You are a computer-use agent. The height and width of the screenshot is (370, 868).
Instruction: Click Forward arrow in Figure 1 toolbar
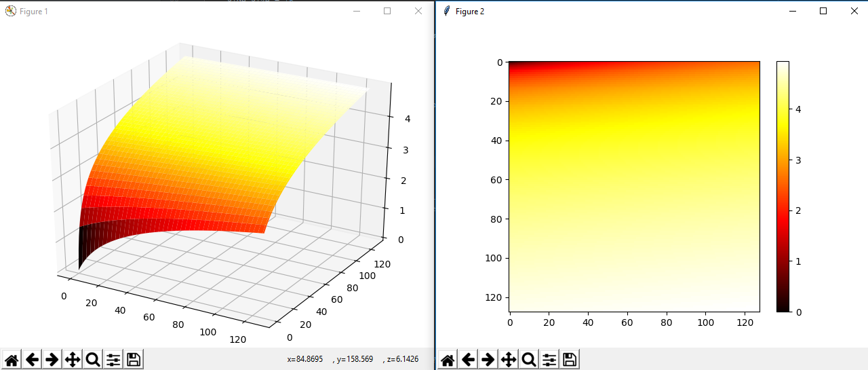(52, 360)
